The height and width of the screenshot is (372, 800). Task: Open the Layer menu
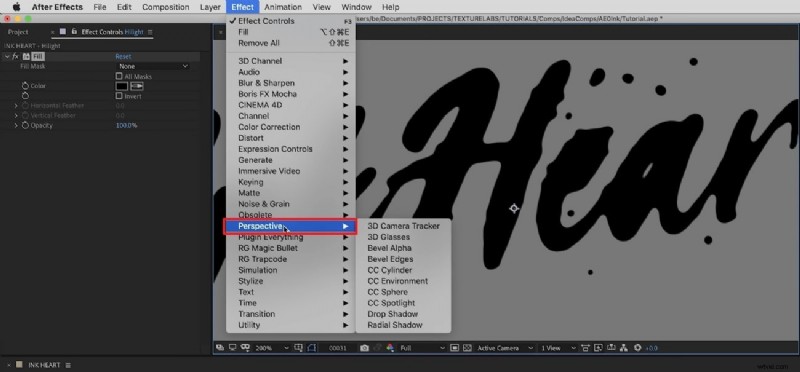coord(210,7)
